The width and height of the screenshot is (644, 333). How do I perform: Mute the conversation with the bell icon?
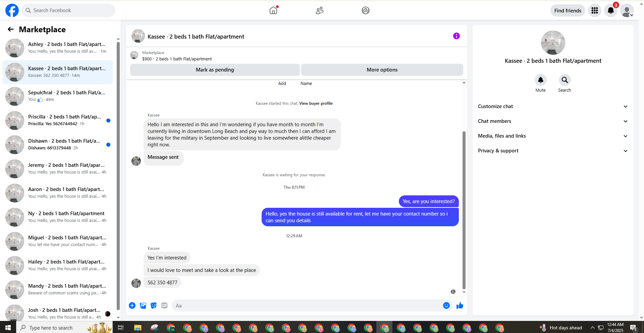[x=541, y=80]
